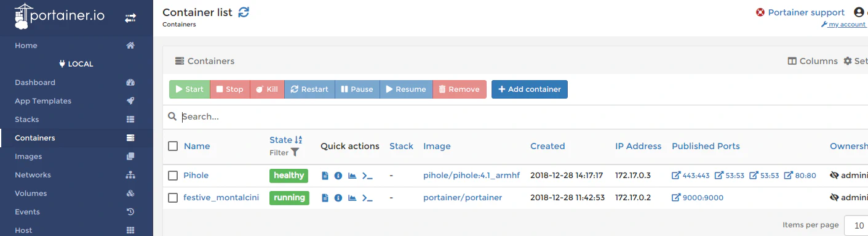Image resolution: width=868 pixels, height=236 pixels.
Task: Open the my account link
Action: [x=843, y=25]
